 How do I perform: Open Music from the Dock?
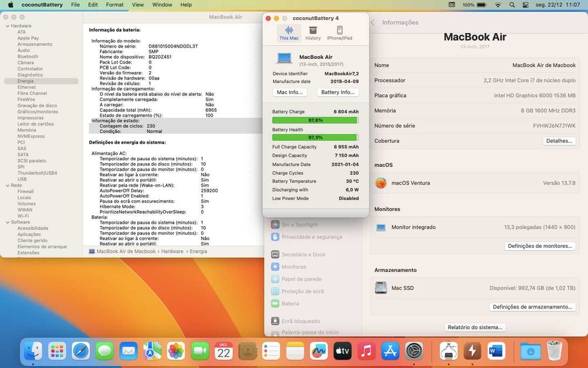click(x=366, y=351)
